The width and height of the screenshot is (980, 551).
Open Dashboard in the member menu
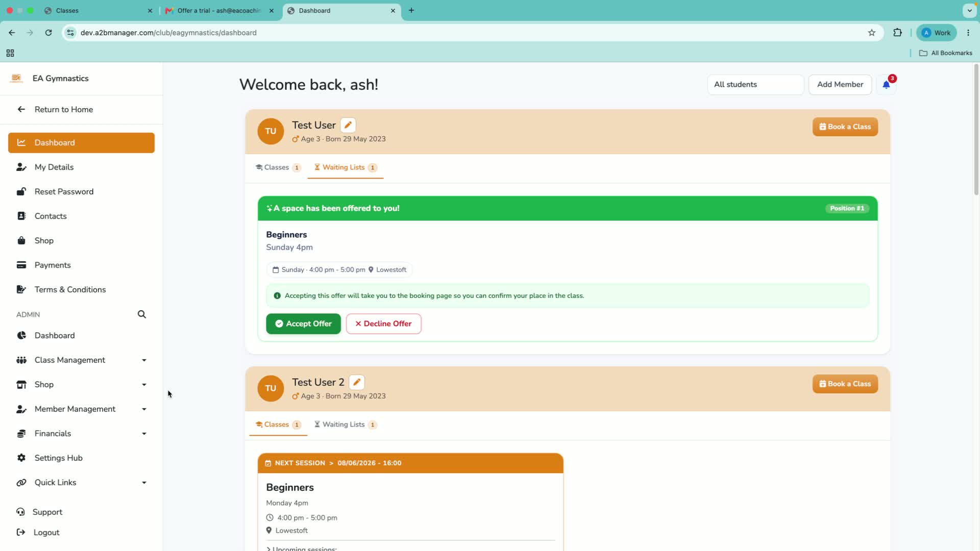pyautogui.click(x=81, y=142)
